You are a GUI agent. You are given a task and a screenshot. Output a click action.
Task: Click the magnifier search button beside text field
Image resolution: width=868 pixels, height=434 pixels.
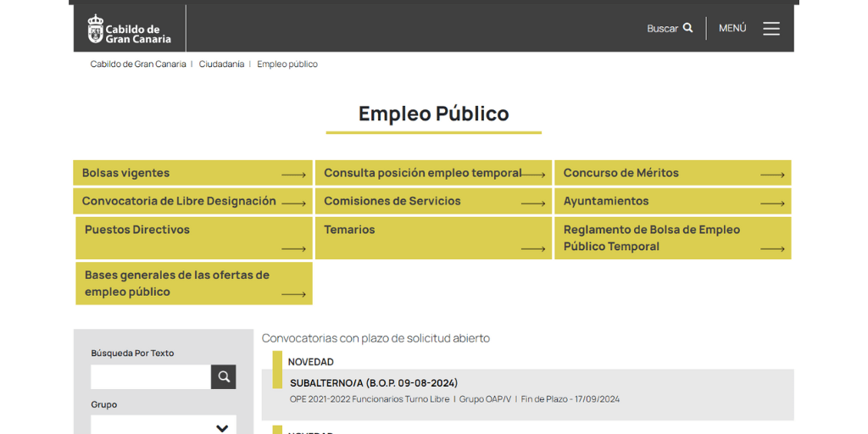click(x=224, y=377)
